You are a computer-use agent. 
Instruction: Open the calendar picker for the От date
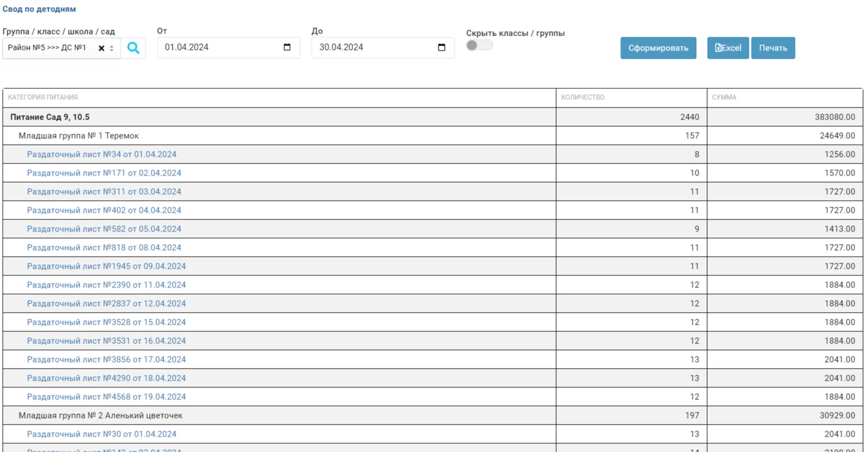pos(287,47)
